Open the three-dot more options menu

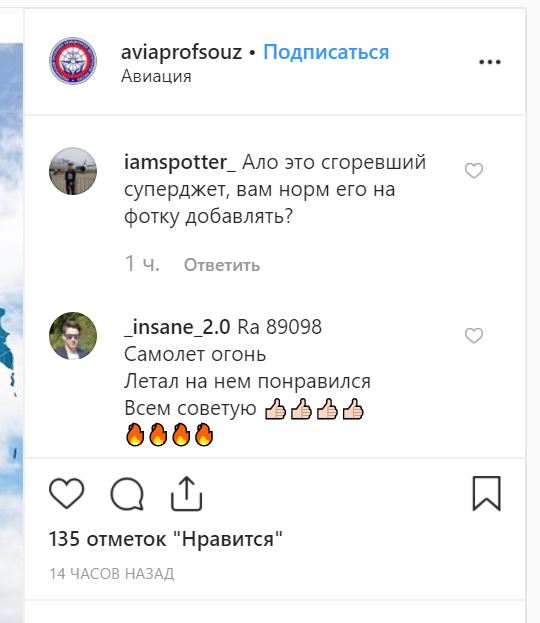coord(490,62)
